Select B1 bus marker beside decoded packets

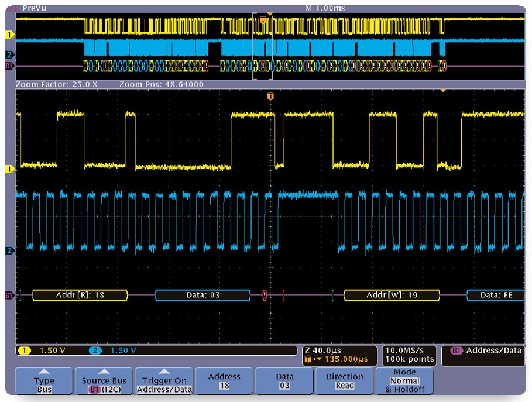9,296
